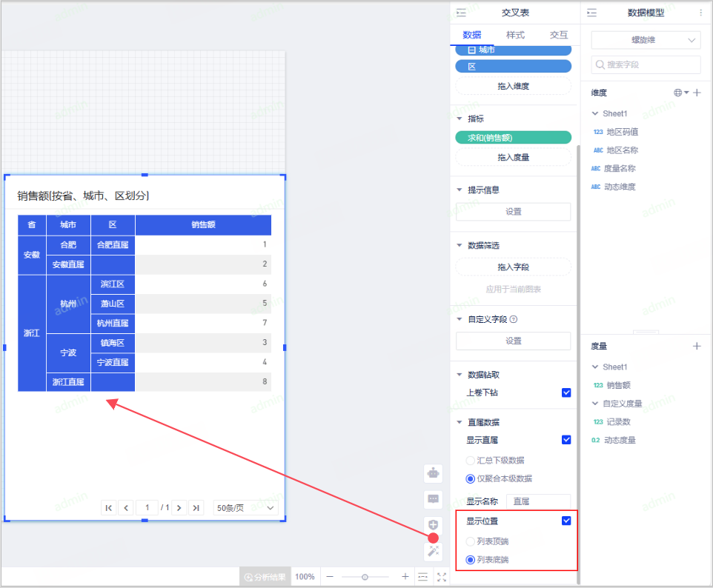
Task: Open the 50条/页 page size dropdown
Action: point(245,507)
